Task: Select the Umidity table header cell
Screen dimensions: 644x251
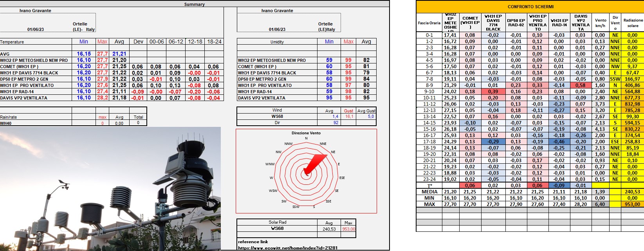Action: pyautogui.click(x=277, y=42)
